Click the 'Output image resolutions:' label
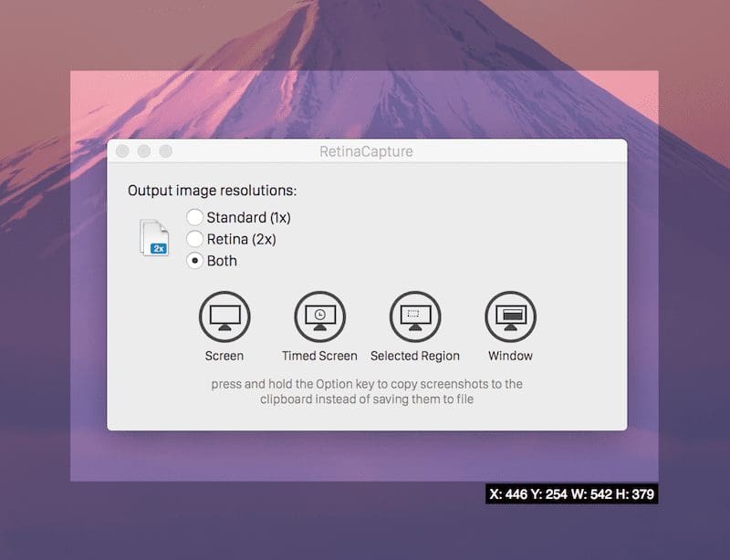 pos(213,191)
